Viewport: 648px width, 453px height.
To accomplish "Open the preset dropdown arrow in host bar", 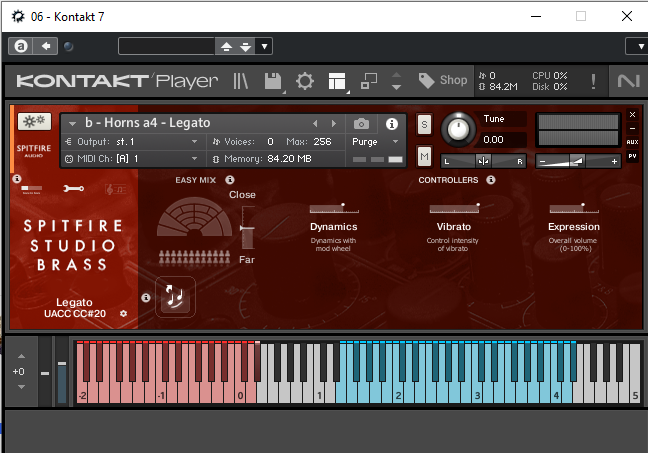I will pyautogui.click(x=264, y=46).
